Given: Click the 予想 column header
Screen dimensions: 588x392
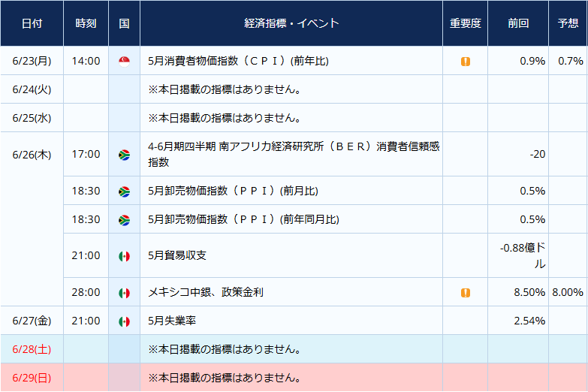Looking at the screenshot, I should click(568, 23).
